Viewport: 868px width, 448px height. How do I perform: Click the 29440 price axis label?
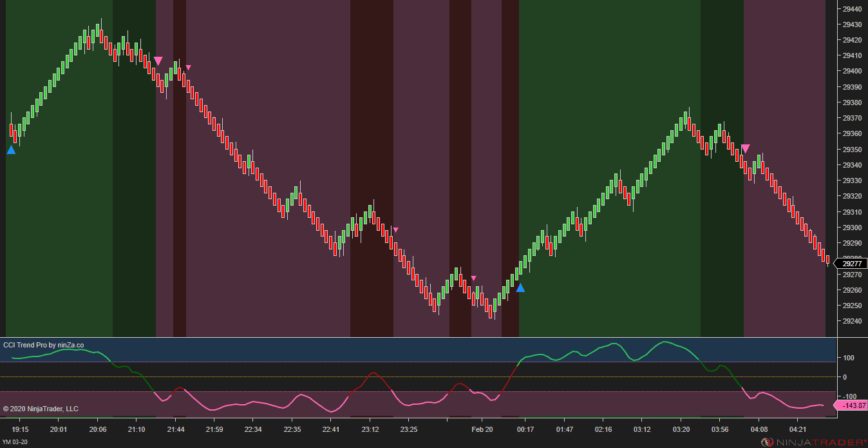[x=853, y=9]
